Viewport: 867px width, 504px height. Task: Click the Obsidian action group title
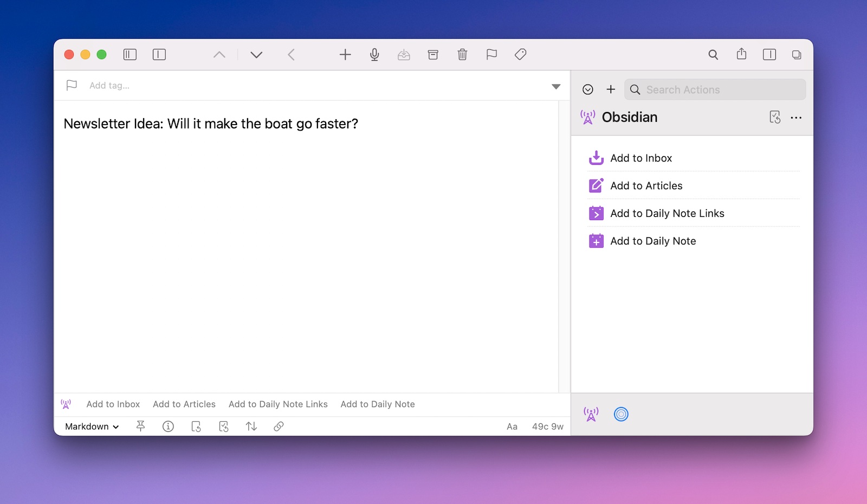[630, 117]
